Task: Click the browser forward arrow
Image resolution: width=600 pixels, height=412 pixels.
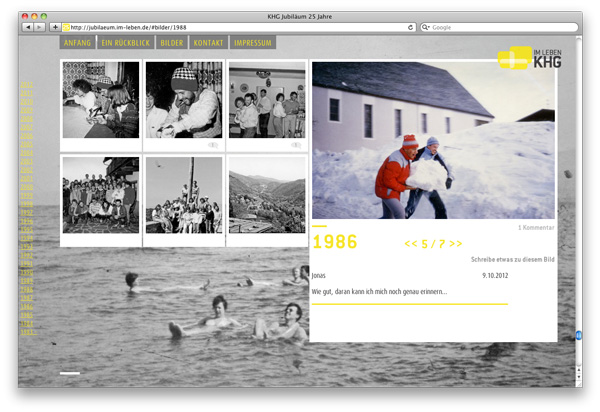Action: [39, 27]
